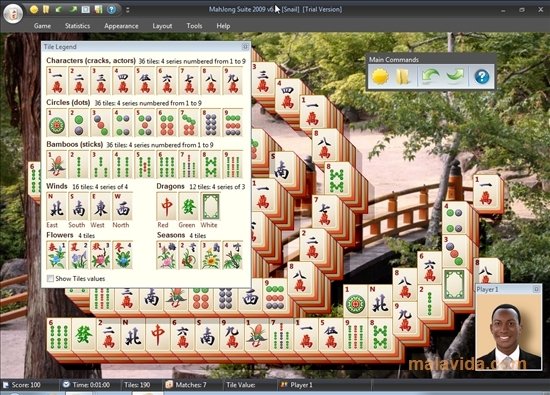Screen dimensions: 550x395
Task: Click the yellow sun icon in quick access toolbar
Action: tap(34, 9)
